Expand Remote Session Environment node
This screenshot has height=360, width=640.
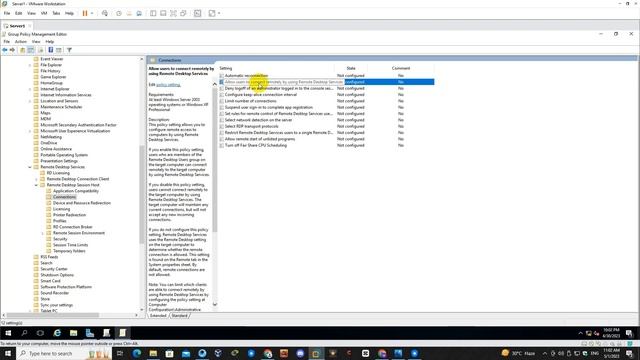click(42, 233)
